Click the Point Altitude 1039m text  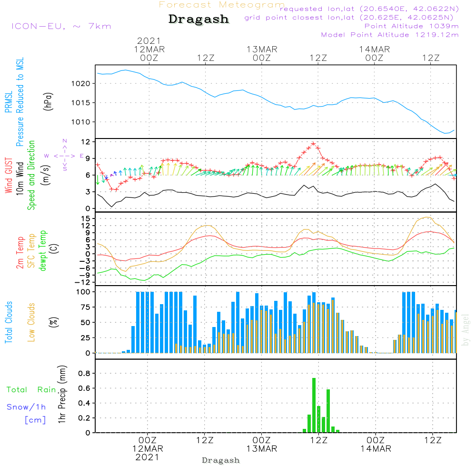coord(411,26)
